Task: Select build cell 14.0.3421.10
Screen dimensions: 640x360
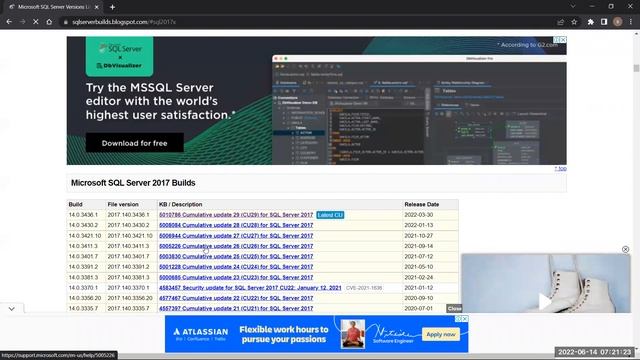Action: click(85, 236)
